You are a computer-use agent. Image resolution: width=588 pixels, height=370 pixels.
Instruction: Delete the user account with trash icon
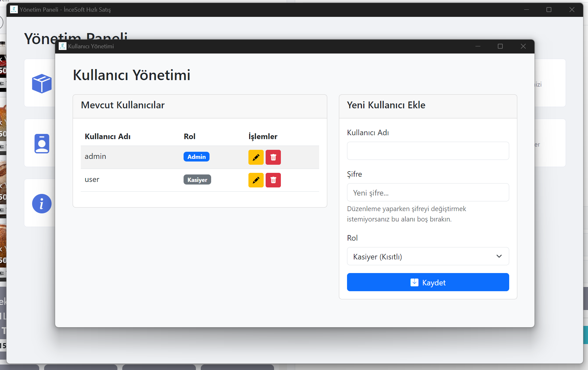tap(273, 180)
